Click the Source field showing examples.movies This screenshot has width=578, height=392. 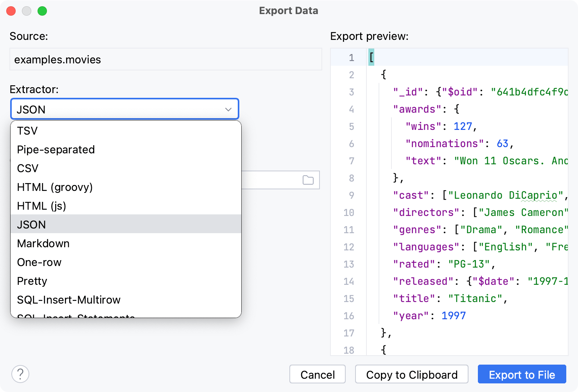tap(165, 59)
